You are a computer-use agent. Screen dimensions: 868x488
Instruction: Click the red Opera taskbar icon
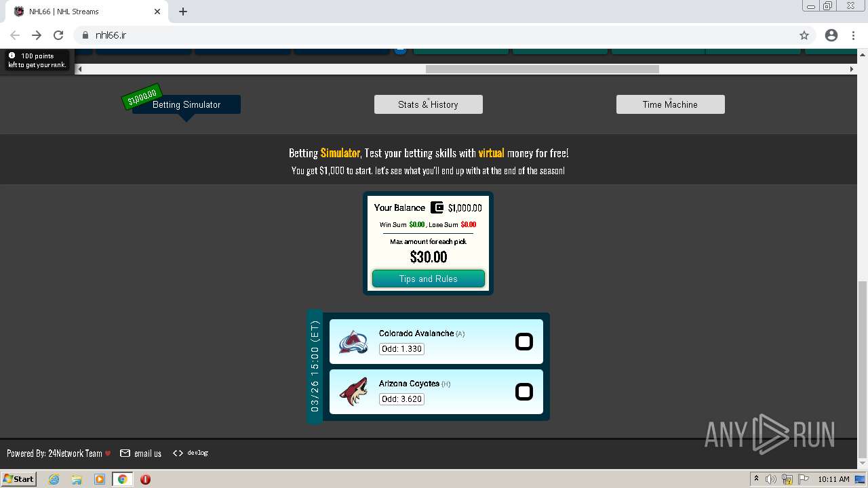click(x=145, y=479)
